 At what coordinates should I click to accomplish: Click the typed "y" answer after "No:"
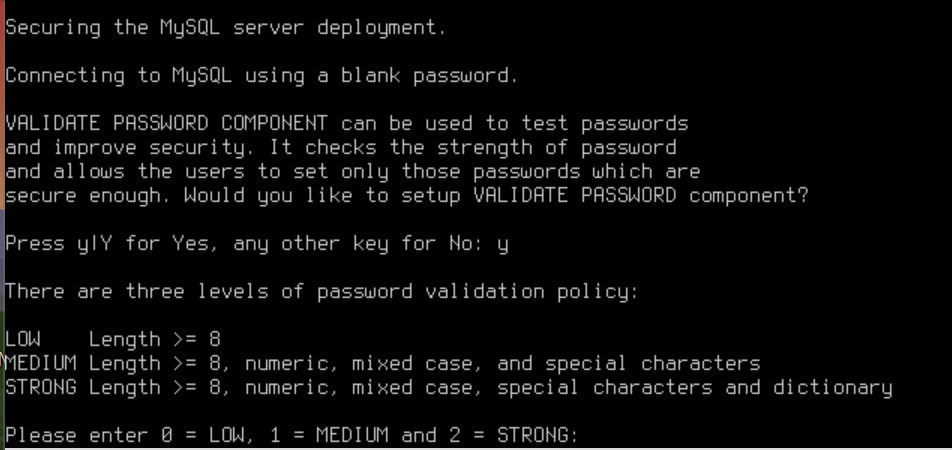click(x=502, y=244)
